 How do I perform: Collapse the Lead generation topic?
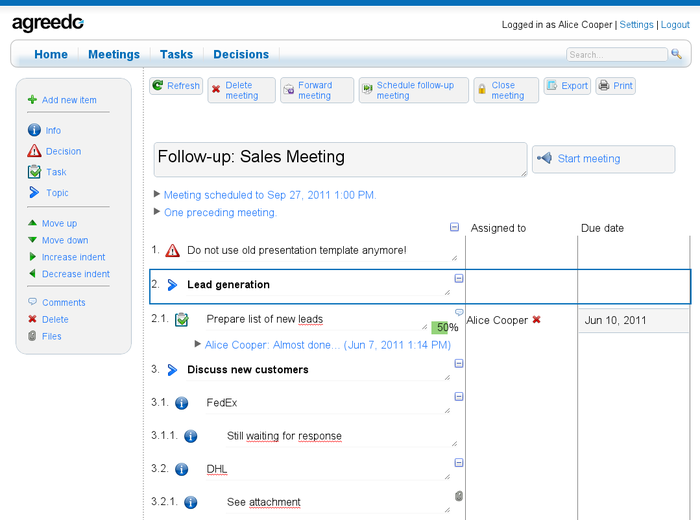pos(459,277)
